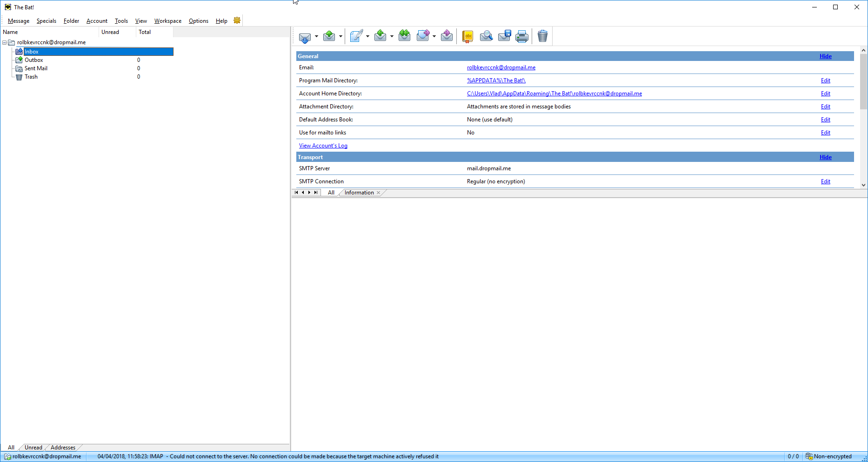
Task: Click the Delete trash can toolbar icon
Action: tap(542, 36)
